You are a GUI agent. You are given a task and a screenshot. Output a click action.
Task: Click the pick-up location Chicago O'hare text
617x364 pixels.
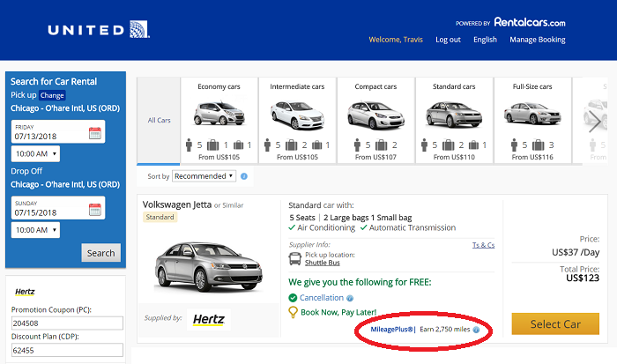click(65, 108)
